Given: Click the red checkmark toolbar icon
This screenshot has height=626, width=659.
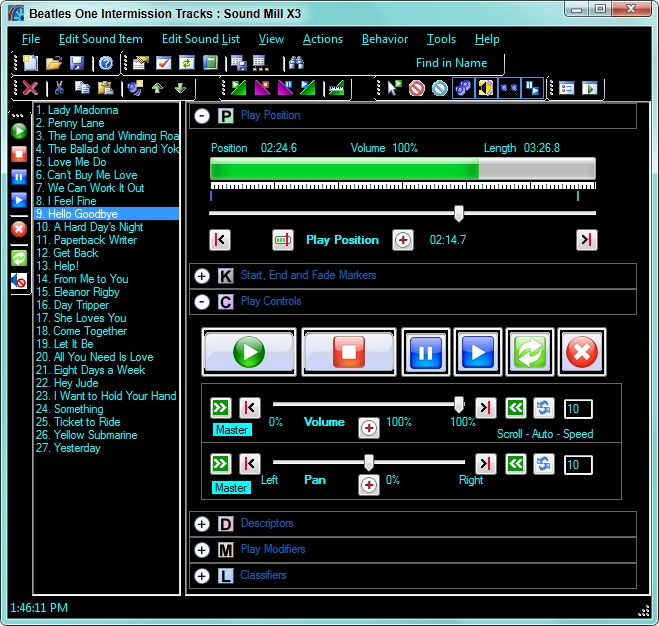Looking at the screenshot, I should pos(163,63).
